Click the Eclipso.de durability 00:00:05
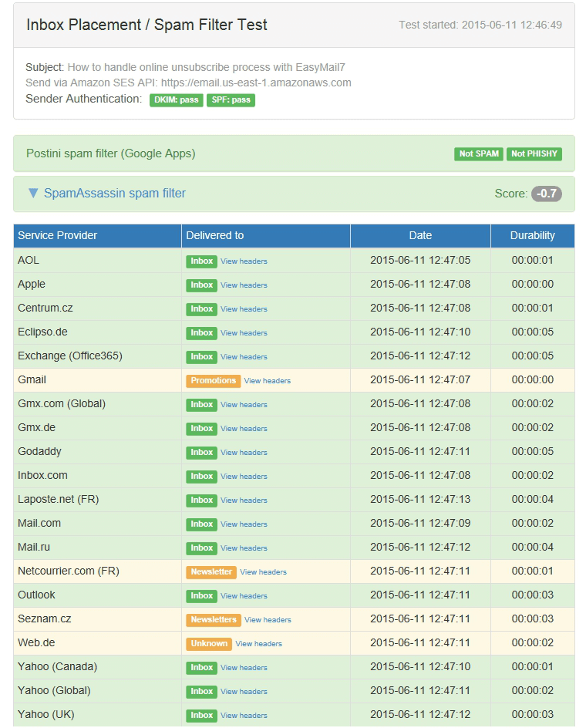Viewport: 586px width, 728px height. (533, 332)
